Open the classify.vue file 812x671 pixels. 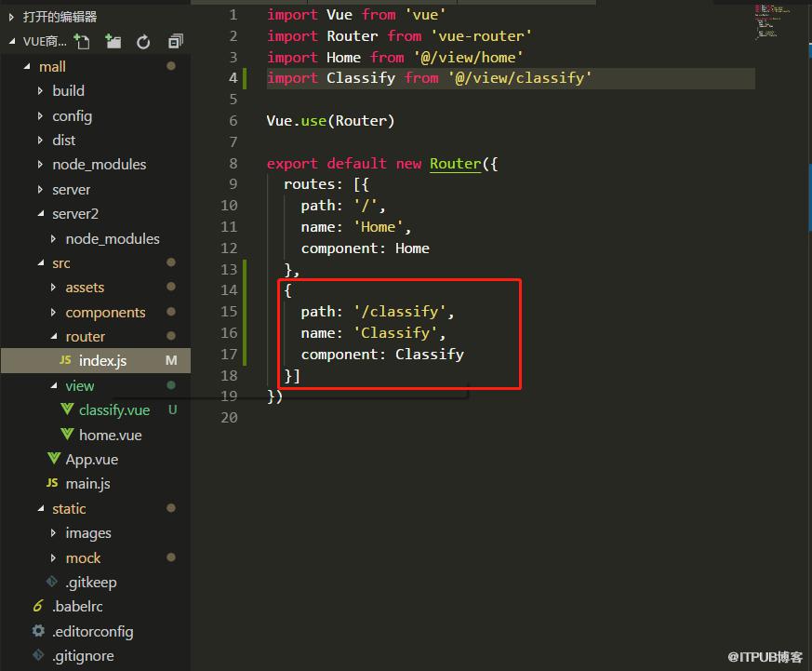coord(114,409)
